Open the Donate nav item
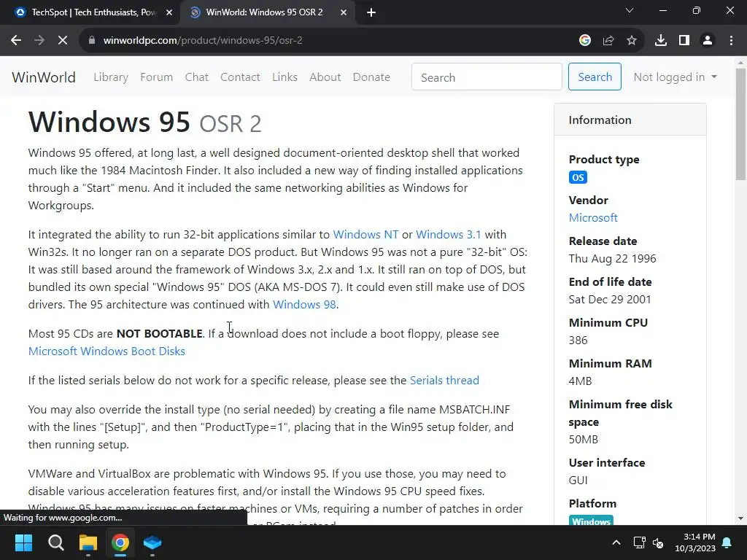The width and height of the screenshot is (747, 560). pos(371,77)
